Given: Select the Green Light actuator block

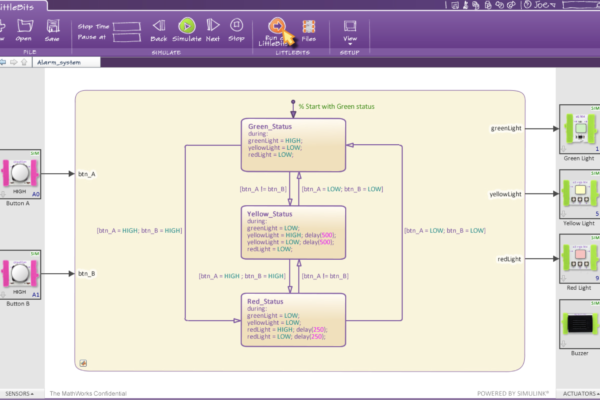Looking at the screenshot, I should pyautogui.click(x=578, y=130).
